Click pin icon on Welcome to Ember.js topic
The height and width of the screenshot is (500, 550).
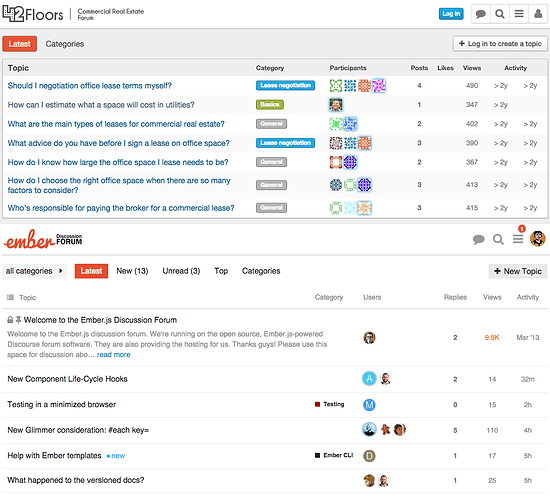coord(19,320)
